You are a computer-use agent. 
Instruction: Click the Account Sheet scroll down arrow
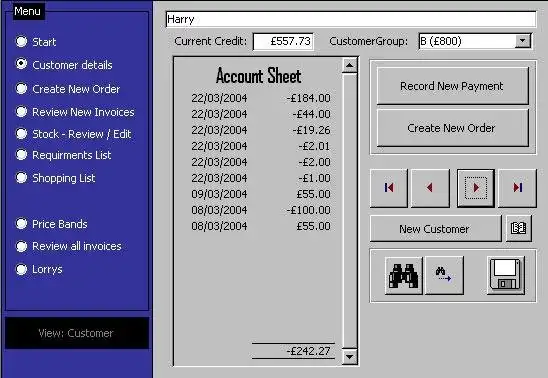[x=350, y=357]
